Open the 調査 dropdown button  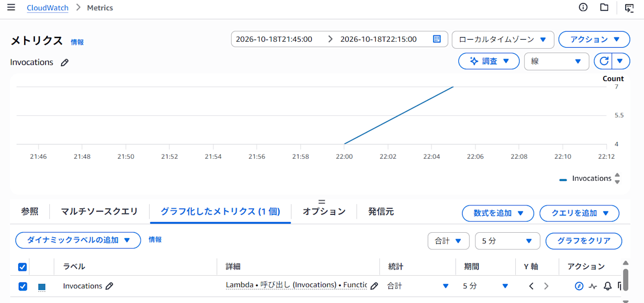(x=488, y=61)
